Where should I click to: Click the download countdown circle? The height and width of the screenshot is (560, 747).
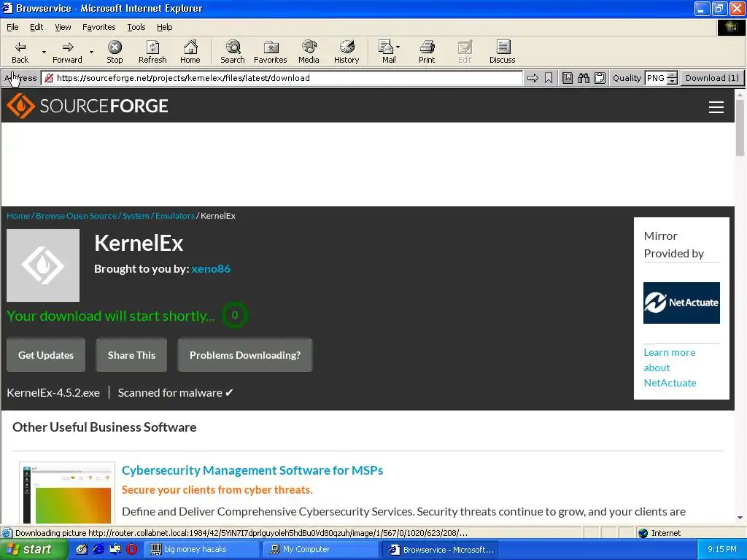pos(235,315)
